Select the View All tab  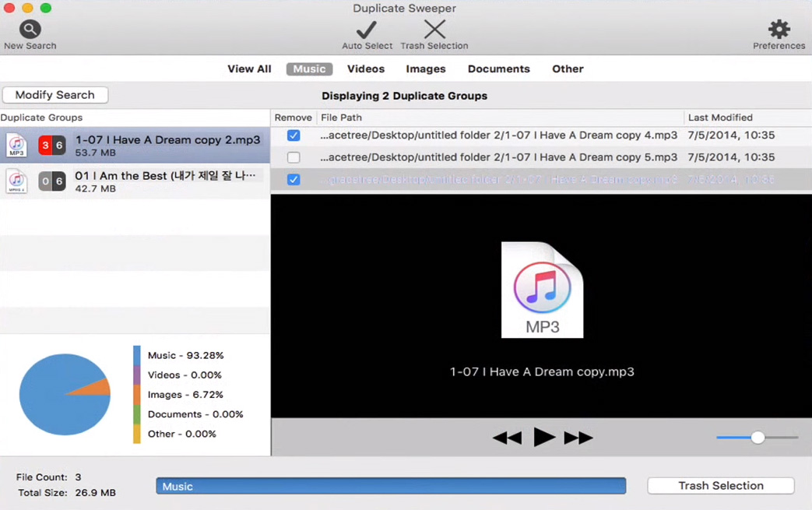(249, 69)
